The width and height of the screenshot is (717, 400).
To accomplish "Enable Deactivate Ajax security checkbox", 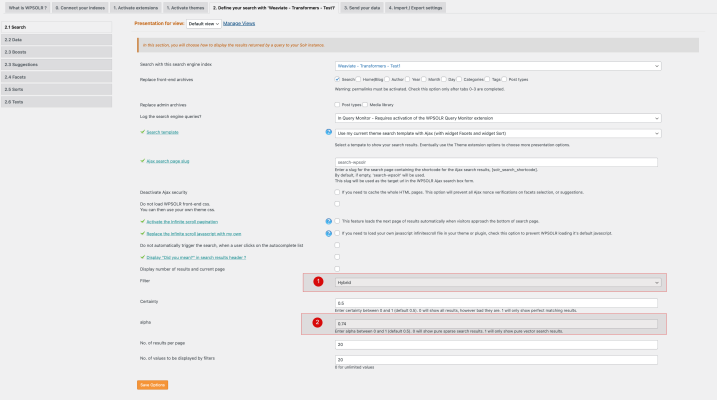I will pyautogui.click(x=337, y=192).
